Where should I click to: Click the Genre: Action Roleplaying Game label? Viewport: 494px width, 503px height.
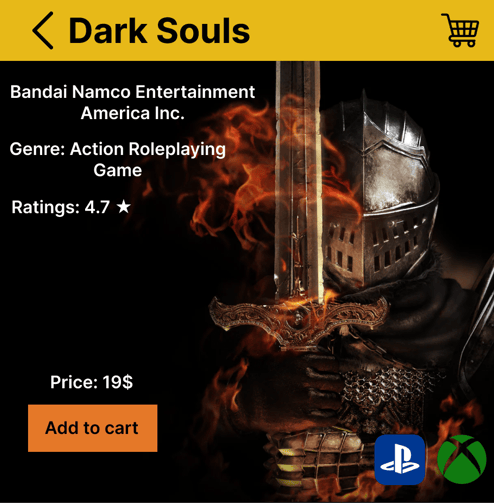pos(118,159)
